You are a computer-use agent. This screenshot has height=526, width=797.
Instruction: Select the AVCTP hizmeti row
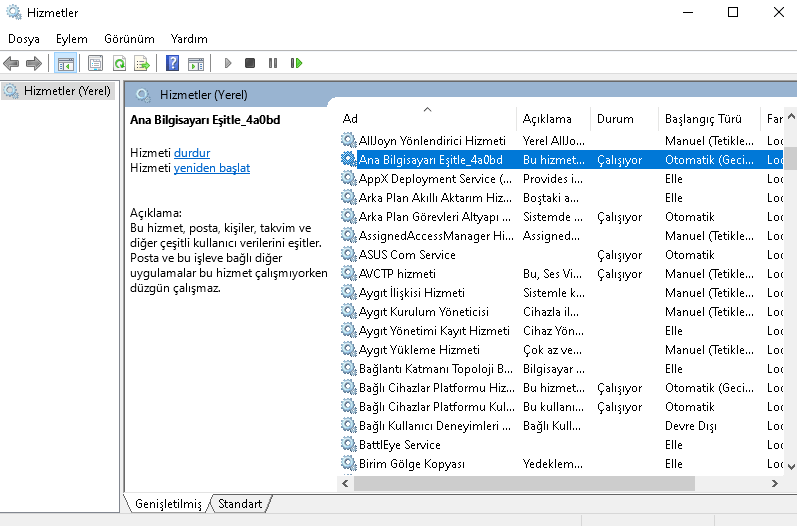(561, 274)
